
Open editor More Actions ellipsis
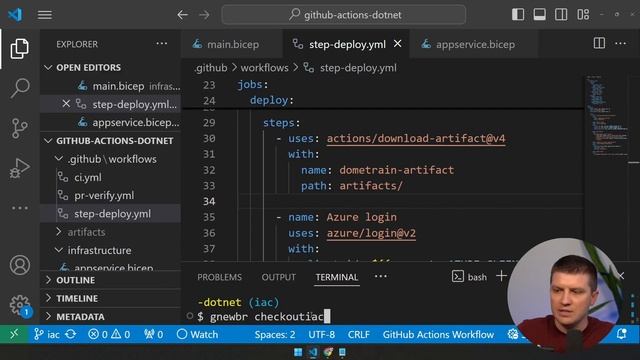[620, 43]
